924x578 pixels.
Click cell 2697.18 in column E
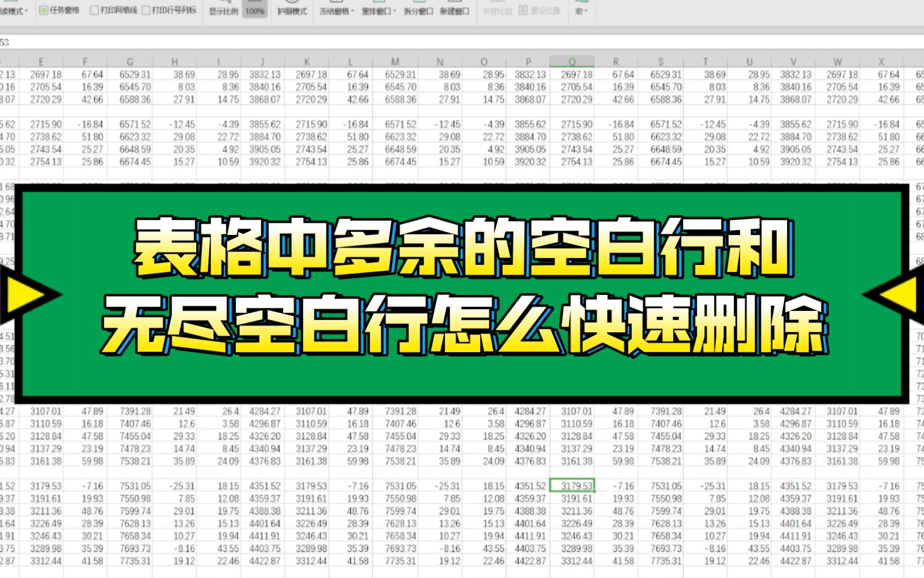pos(41,74)
